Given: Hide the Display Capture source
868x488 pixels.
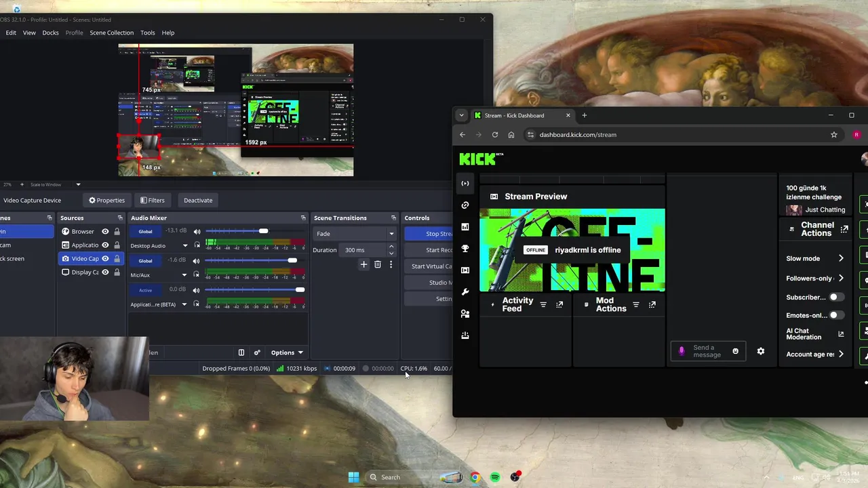Looking at the screenshot, I should click(105, 272).
